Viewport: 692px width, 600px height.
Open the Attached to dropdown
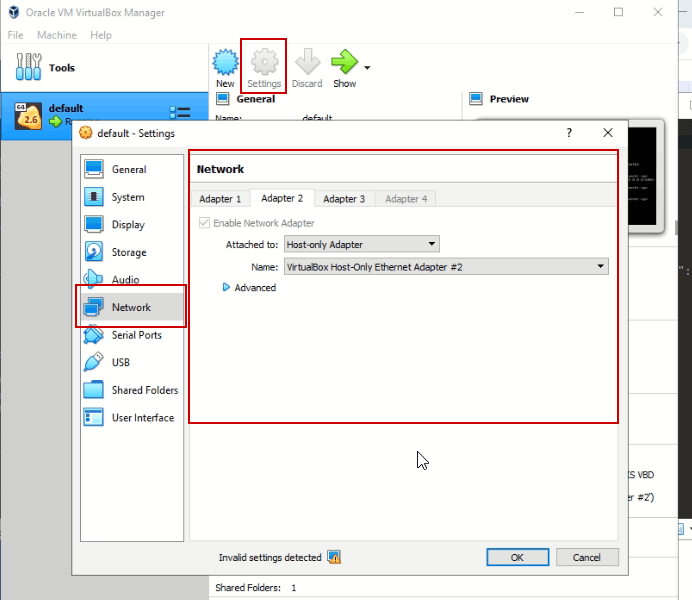coord(361,244)
